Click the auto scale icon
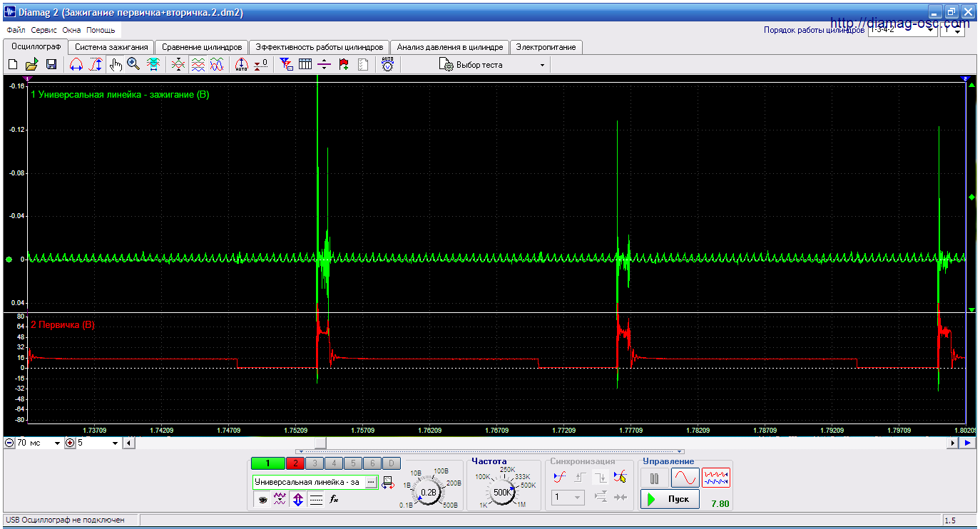 (241, 65)
